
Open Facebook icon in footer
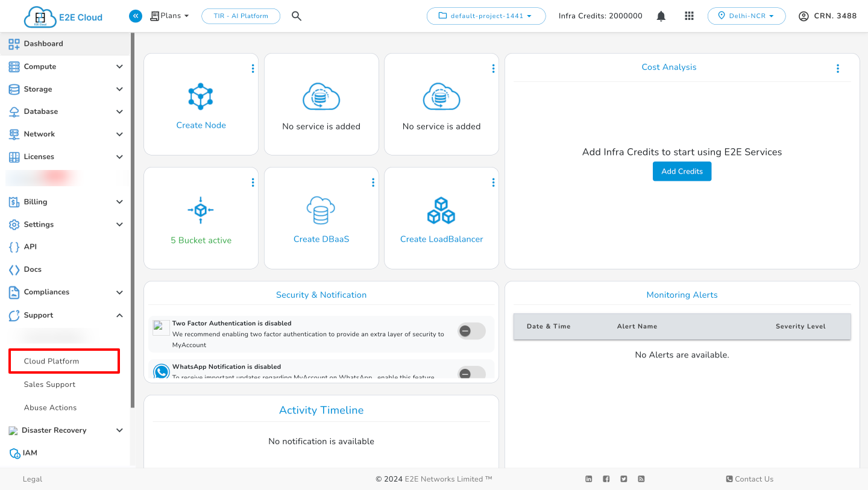606,479
